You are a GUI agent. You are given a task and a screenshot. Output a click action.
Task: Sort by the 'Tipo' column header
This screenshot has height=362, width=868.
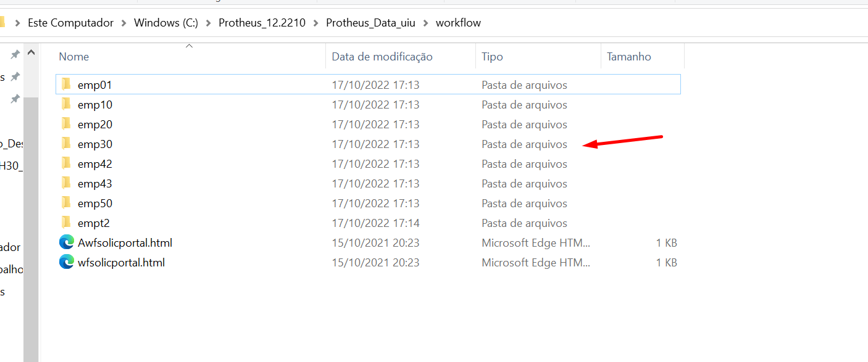(538, 56)
